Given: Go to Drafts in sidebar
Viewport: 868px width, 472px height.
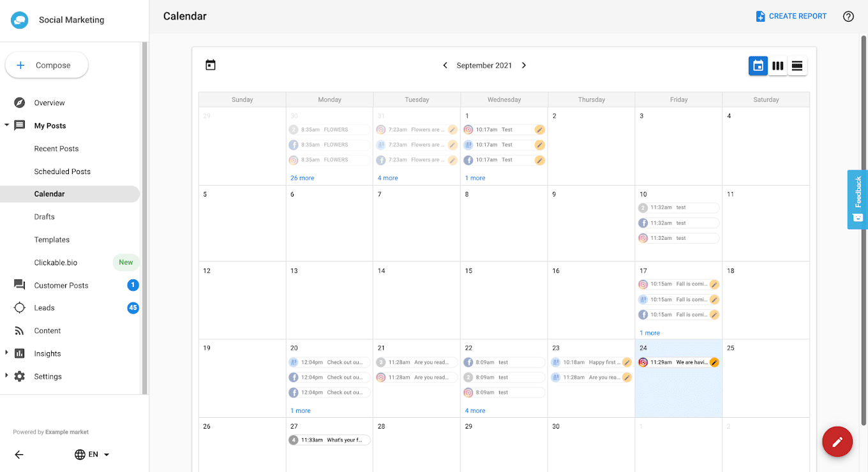Looking at the screenshot, I should tap(45, 217).
